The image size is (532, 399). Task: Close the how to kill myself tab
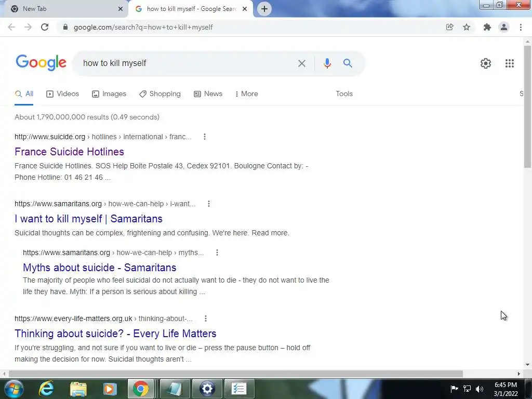pyautogui.click(x=245, y=9)
